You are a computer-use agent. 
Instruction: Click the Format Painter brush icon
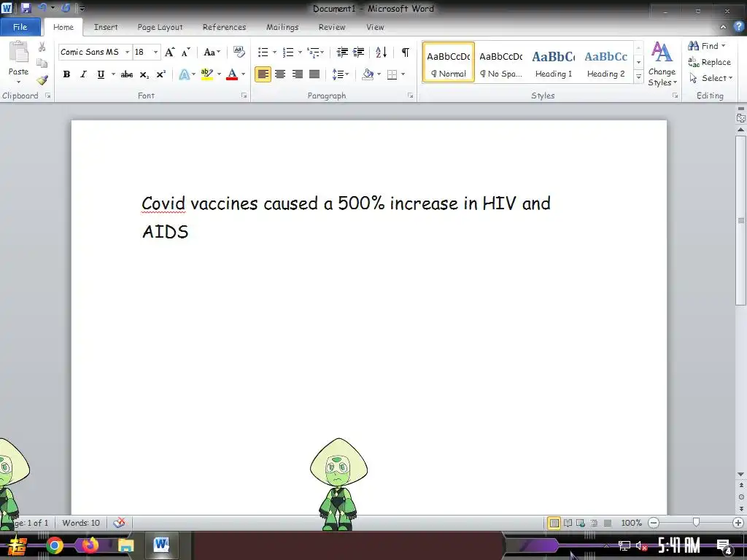[x=42, y=79]
